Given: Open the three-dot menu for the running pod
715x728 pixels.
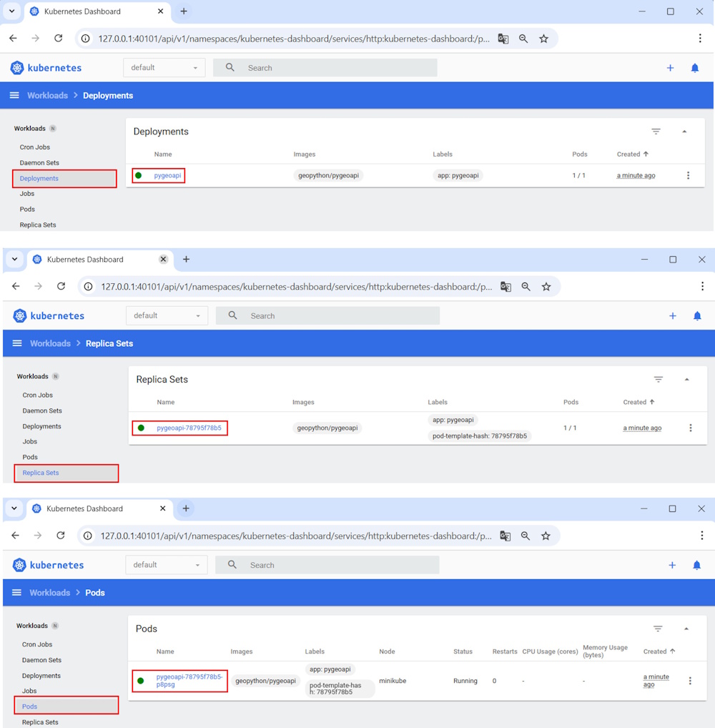Looking at the screenshot, I should [x=690, y=681].
